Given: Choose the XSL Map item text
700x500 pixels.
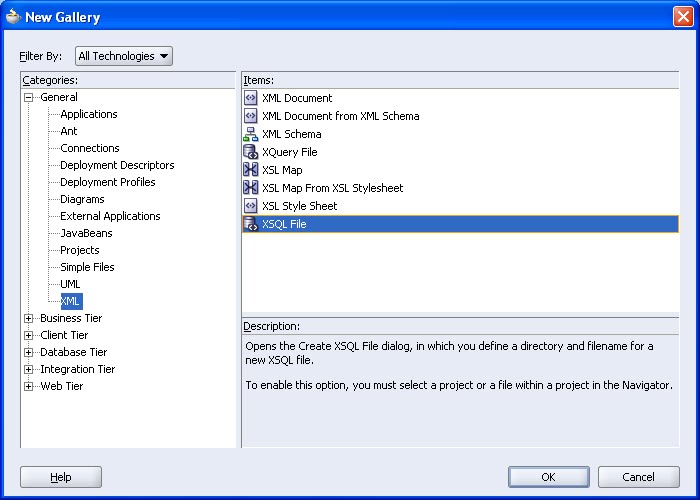Looking at the screenshot, I should [x=282, y=170].
